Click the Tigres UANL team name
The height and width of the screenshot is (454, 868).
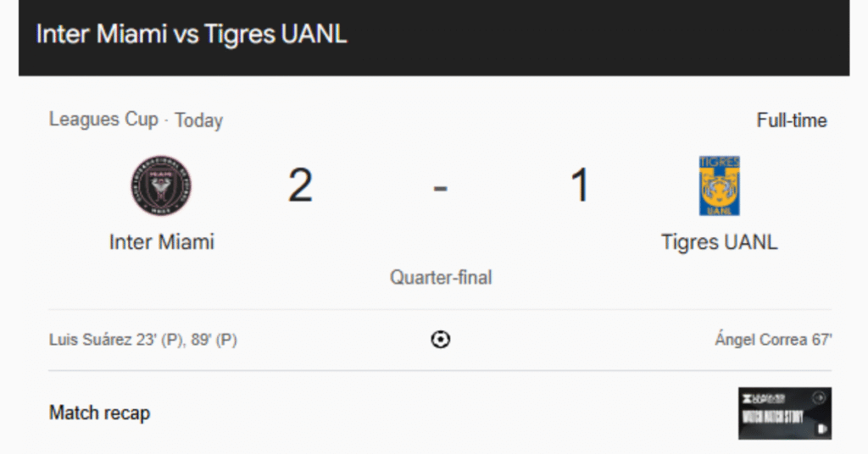pos(719,242)
